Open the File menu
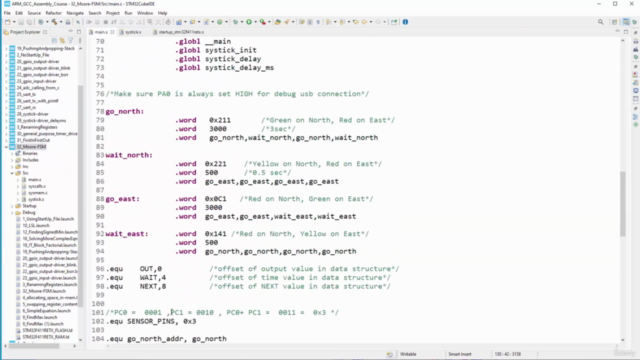The height and width of the screenshot is (360, 640). click(x=7, y=13)
